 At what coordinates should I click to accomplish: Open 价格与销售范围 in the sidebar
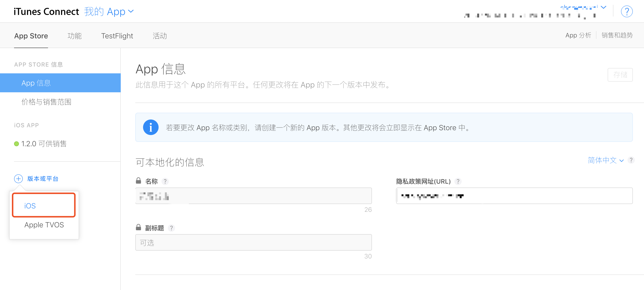(x=47, y=102)
